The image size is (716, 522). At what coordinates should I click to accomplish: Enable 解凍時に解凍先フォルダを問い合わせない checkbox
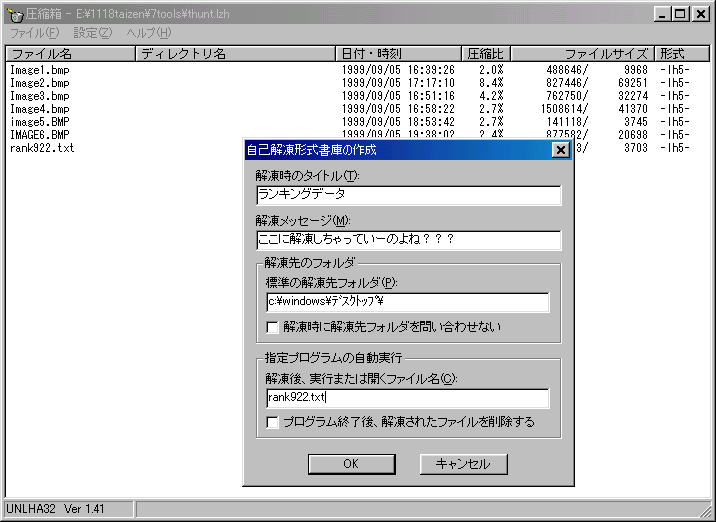coord(273,326)
